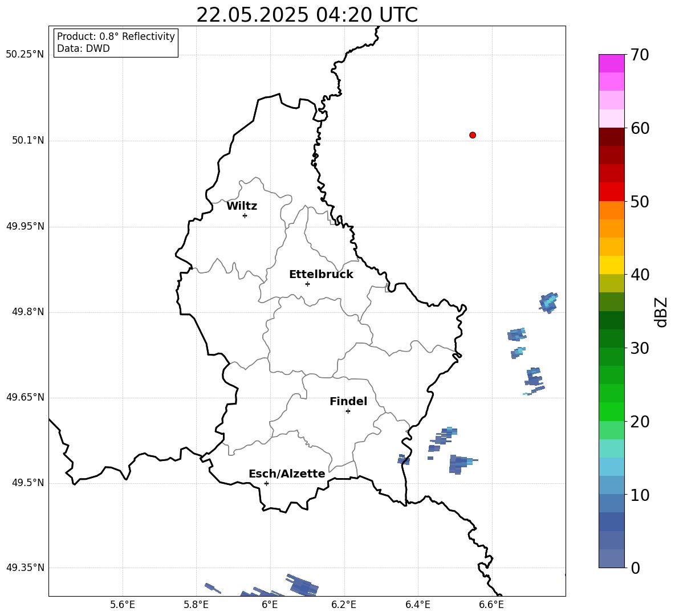Image resolution: width=675 pixels, height=616 pixels.
Task: Click the 49.65°N latitude label
Action: click(25, 397)
